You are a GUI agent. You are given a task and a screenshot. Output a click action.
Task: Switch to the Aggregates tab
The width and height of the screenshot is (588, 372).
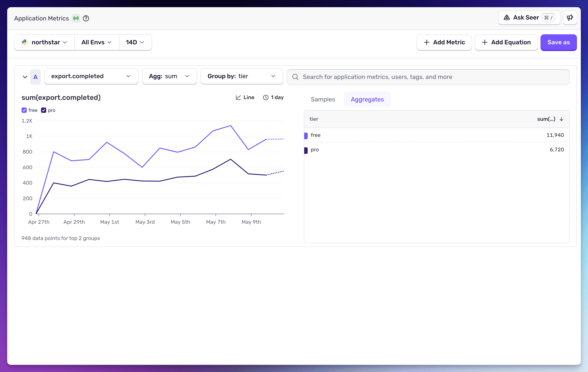pos(367,99)
